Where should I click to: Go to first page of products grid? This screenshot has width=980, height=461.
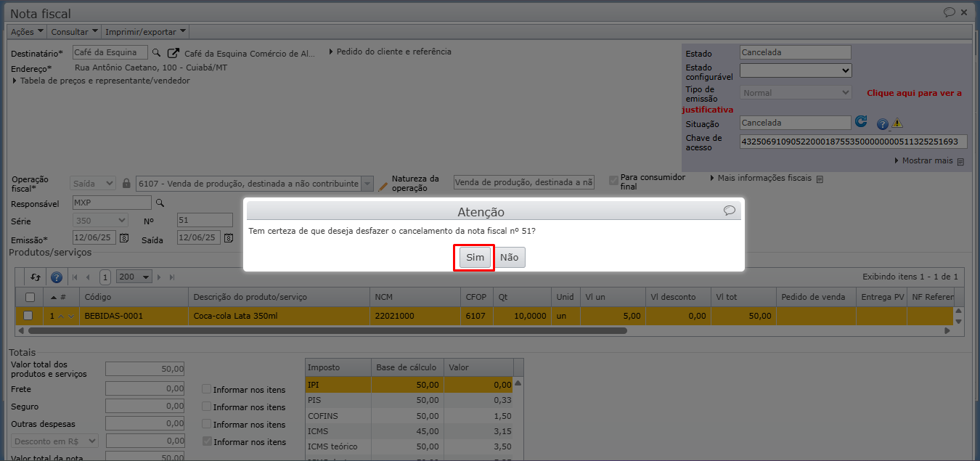pyautogui.click(x=75, y=277)
